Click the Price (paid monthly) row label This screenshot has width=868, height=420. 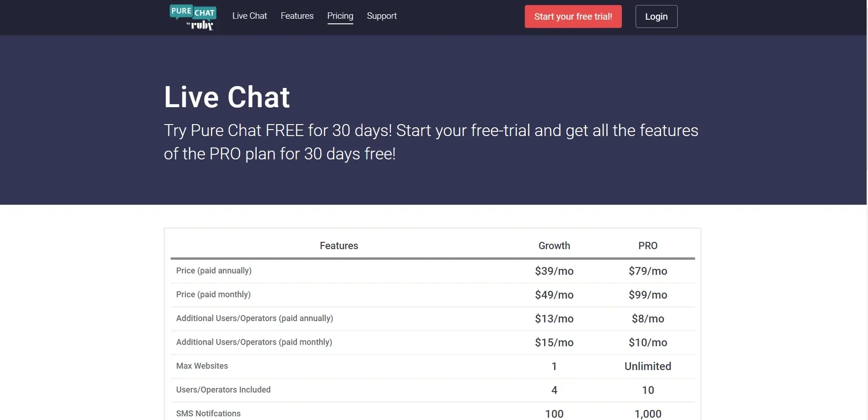coord(213,295)
